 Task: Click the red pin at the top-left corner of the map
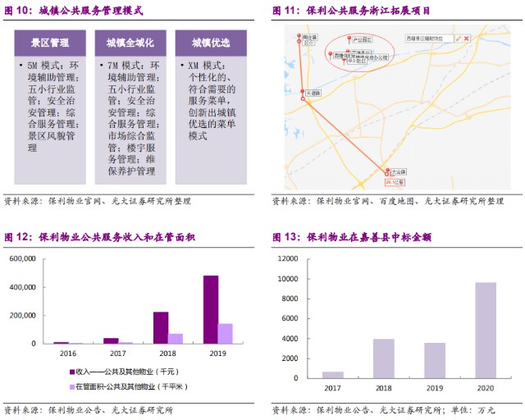tap(299, 36)
